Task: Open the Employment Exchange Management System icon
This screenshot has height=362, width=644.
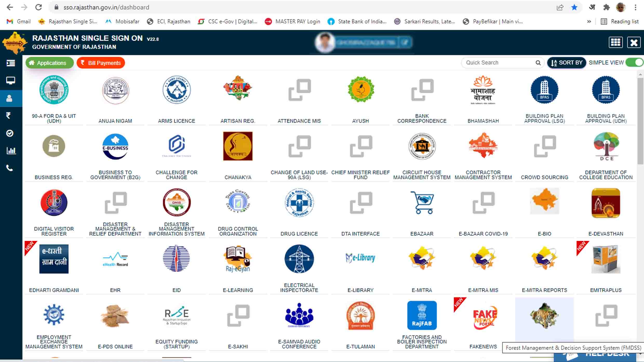Action: click(54, 315)
